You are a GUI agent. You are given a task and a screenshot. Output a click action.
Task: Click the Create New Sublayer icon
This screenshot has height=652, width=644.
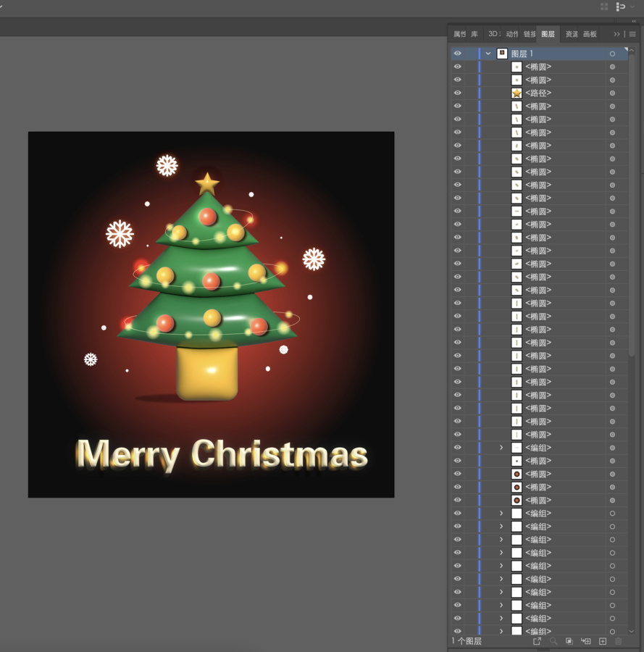coord(586,641)
